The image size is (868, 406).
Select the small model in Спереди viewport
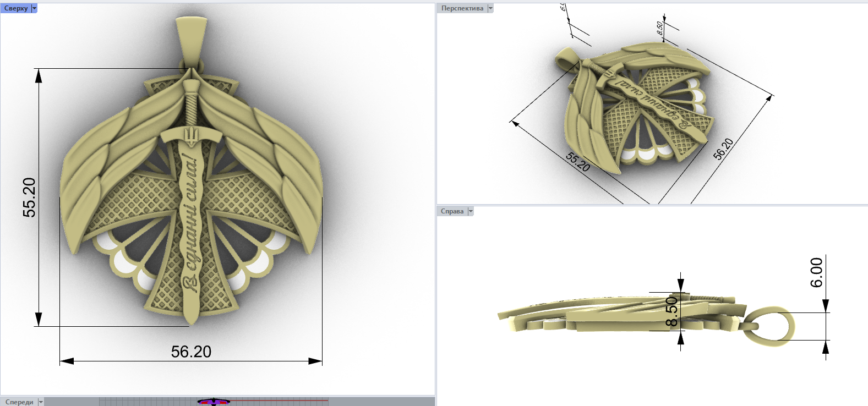coord(214,402)
